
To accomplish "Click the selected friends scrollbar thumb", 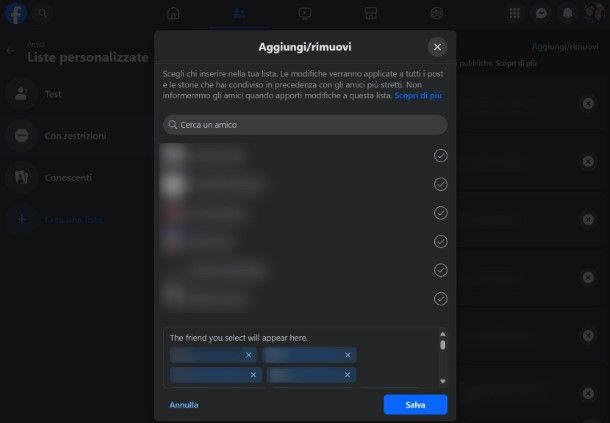I will coord(443,345).
